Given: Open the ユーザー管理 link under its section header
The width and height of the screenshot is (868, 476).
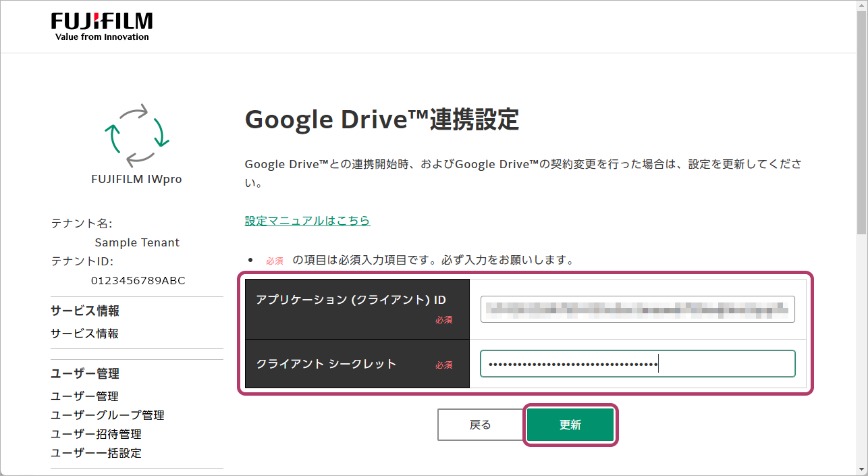Looking at the screenshot, I should (84, 396).
